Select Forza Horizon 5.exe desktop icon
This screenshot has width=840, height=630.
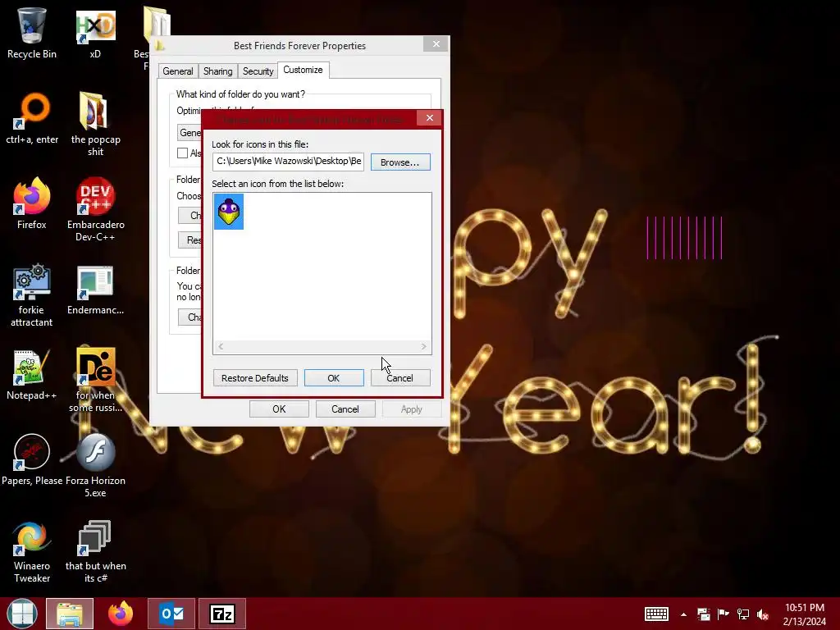coord(95,465)
